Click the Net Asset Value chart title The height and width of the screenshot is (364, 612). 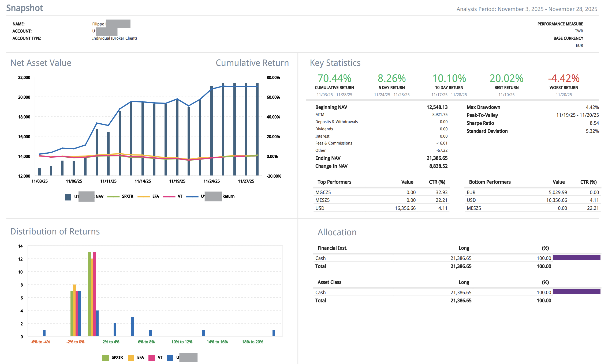click(x=41, y=63)
